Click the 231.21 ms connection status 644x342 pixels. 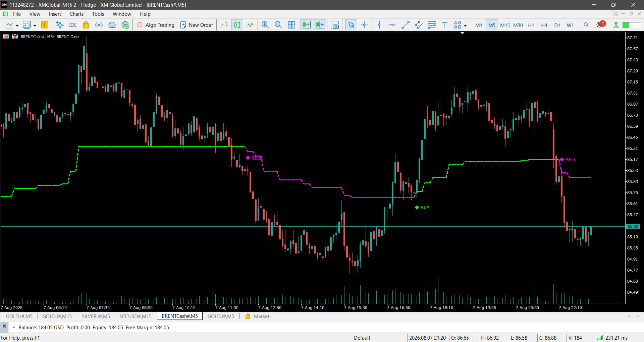[x=612, y=338]
